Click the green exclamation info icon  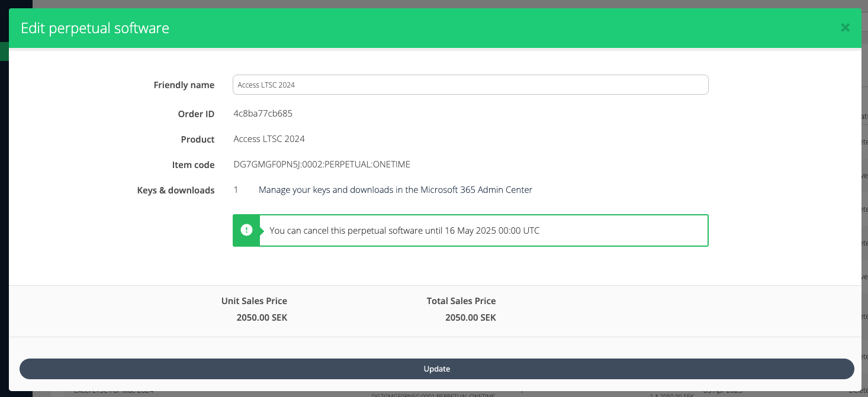pyautogui.click(x=246, y=230)
